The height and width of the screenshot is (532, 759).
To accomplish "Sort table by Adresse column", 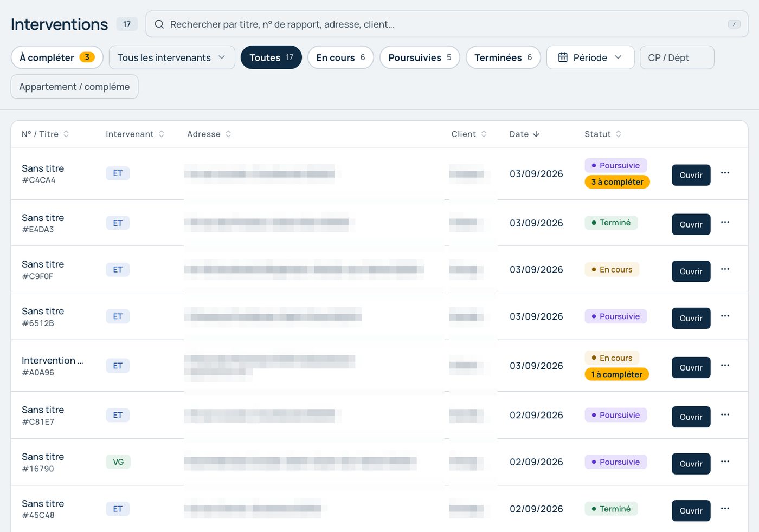I will pos(209,134).
